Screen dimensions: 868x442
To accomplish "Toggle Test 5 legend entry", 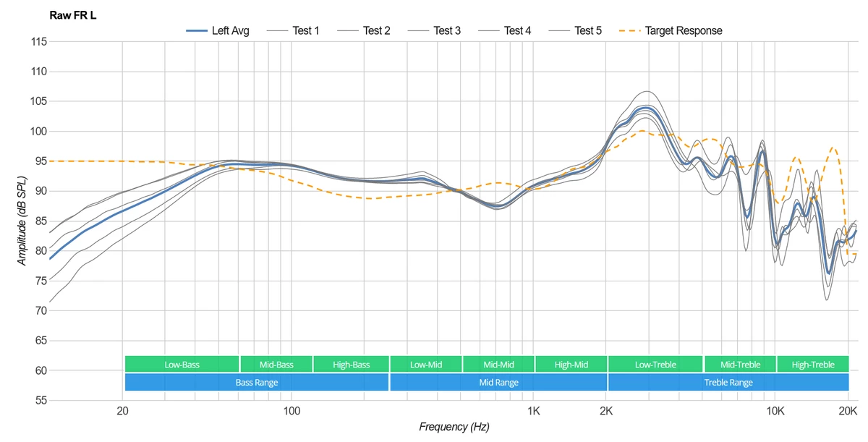I will (x=575, y=30).
